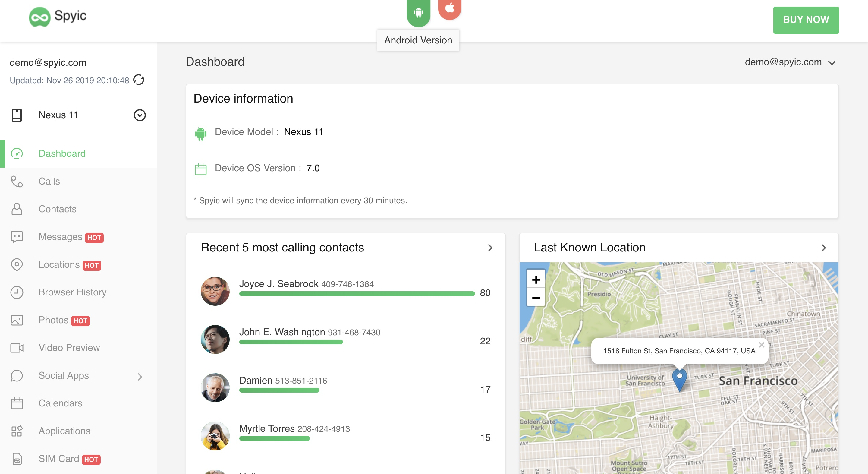Switch to Android version icon
868x474 pixels.
pyautogui.click(x=418, y=13)
